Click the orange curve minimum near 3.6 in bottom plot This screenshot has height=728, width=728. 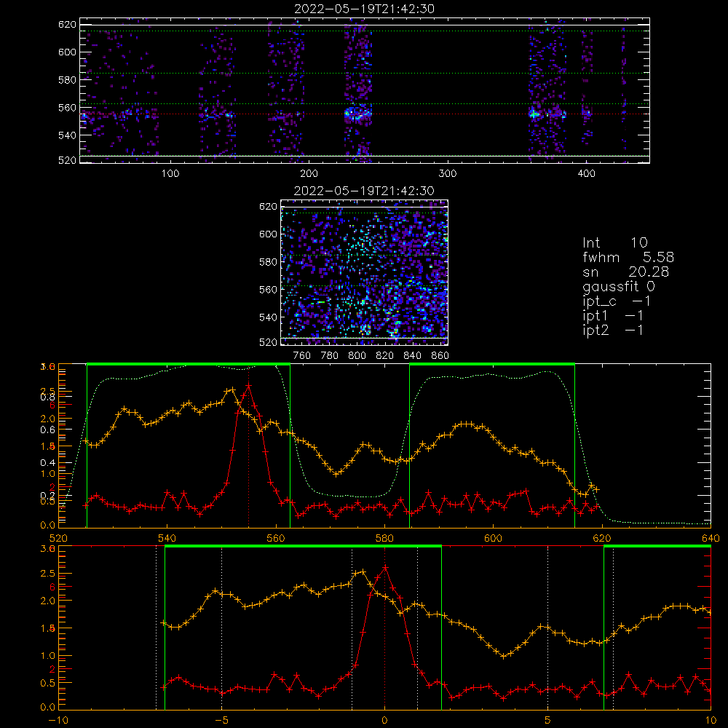[x=504, y=656]
